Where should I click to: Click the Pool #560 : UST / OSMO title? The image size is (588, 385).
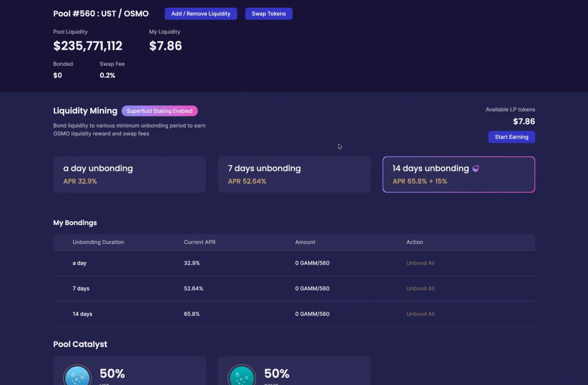click(101, 14)
